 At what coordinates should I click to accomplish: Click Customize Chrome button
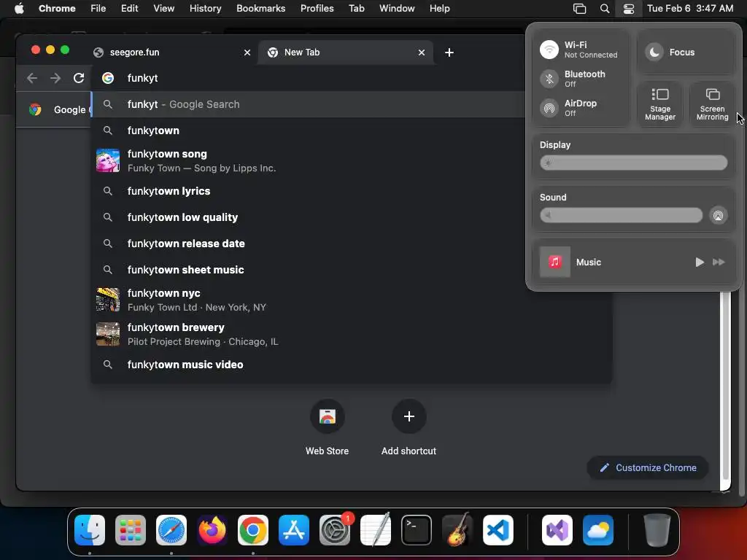click(648, 467)
